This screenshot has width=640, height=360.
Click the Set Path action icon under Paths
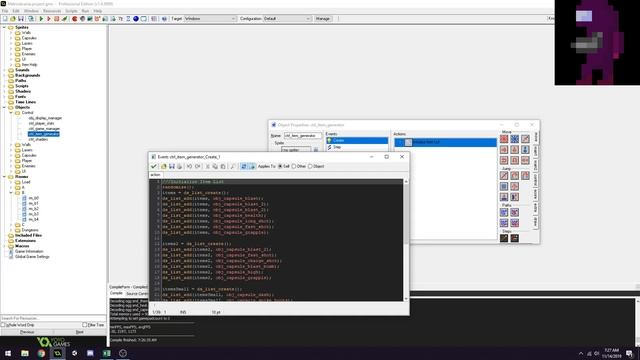coord(504,212)
